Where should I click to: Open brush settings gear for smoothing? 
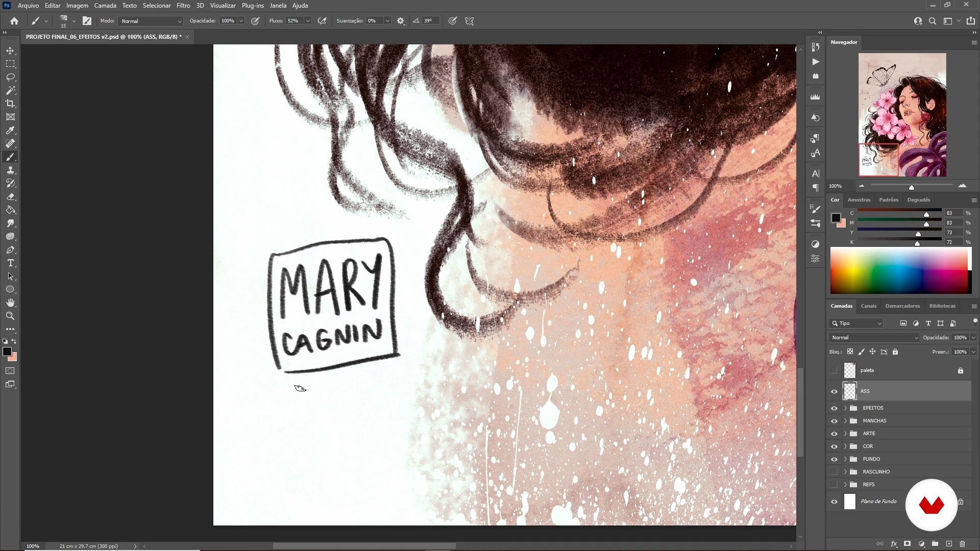pyautogui.click(x=401, y=21)
